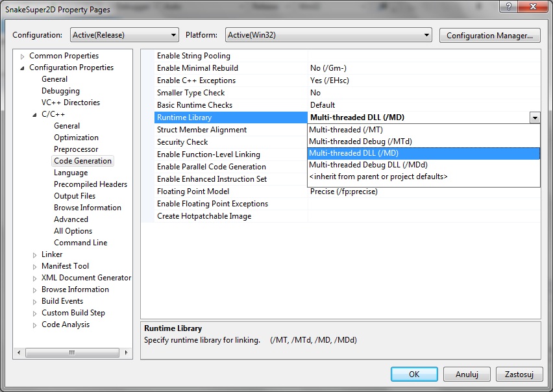The image size is (553, 392).
Task: Select the Create Hotpatchable Image property
Action: coord(231,216)
